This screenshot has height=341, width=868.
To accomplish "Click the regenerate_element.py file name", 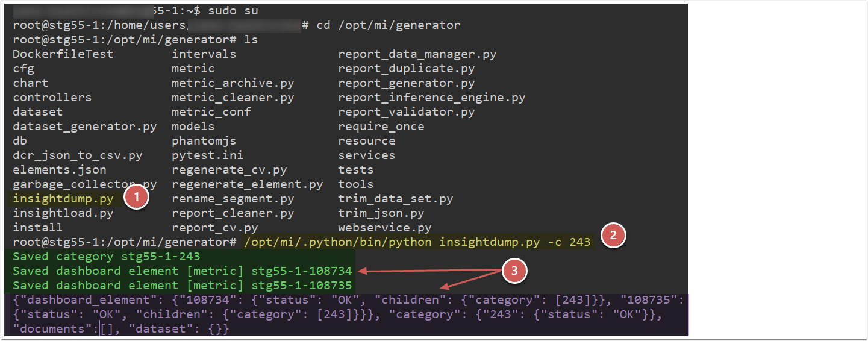I will (247, 184).
